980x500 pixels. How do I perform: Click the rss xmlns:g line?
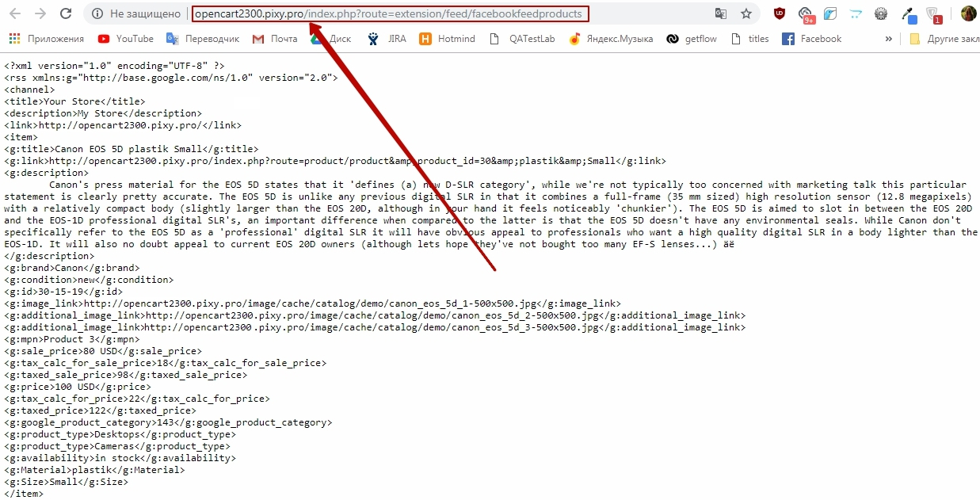171,78
